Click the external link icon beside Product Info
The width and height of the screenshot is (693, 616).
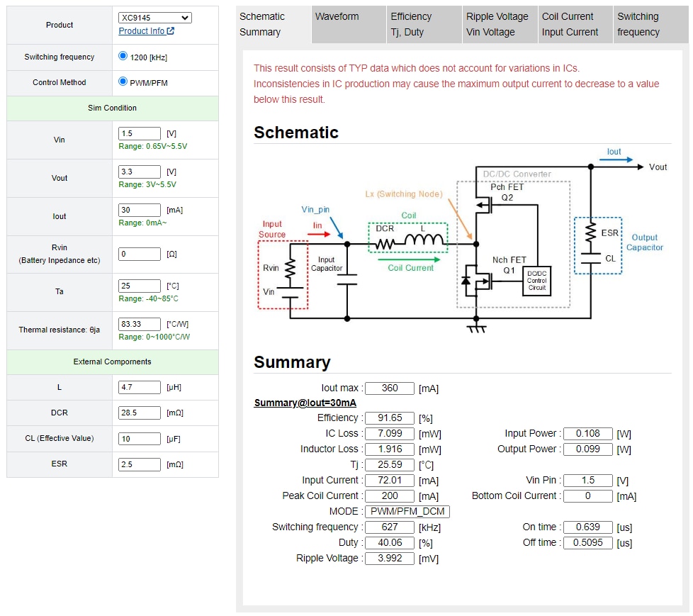point(171,31)
